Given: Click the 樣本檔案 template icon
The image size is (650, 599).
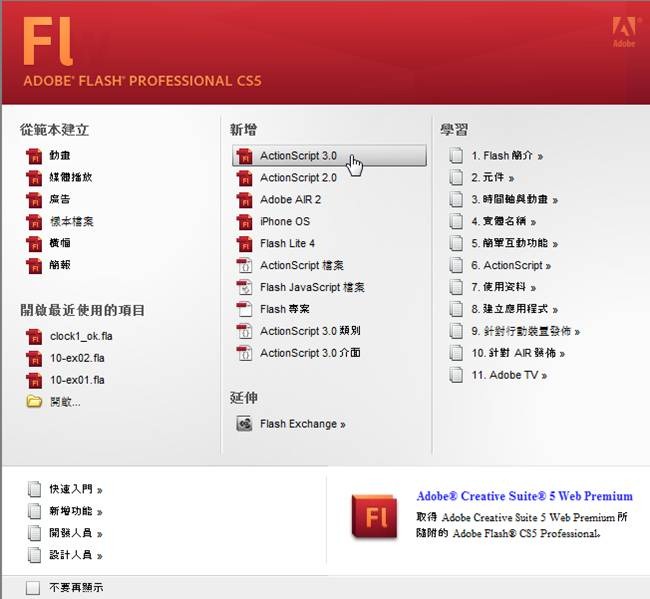Looking at the screenshot, I should [34, 222].
